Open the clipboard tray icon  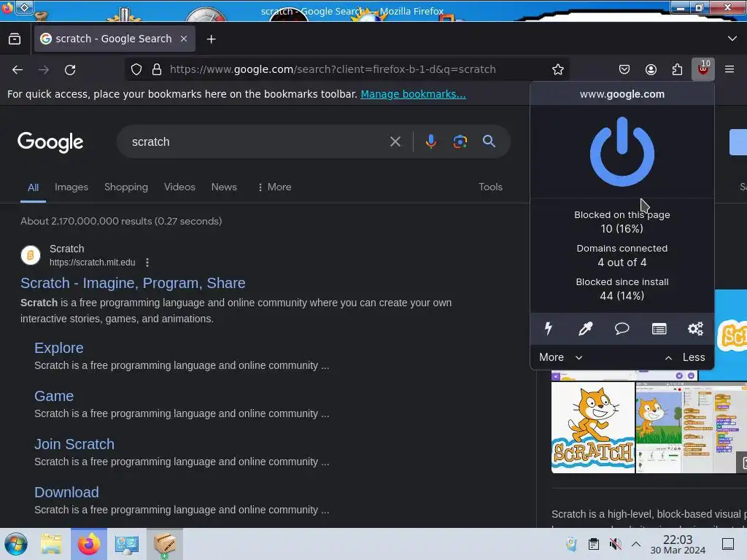click(x=594, y=544)
